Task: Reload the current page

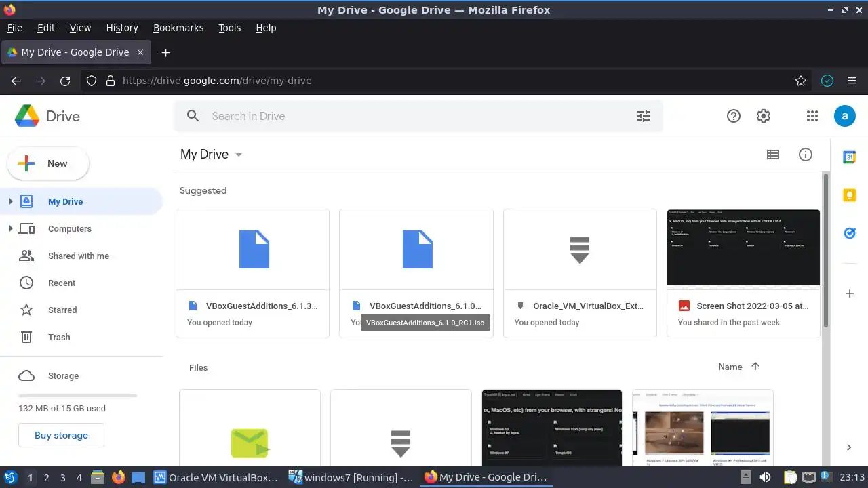Action: tap(65, 81)
